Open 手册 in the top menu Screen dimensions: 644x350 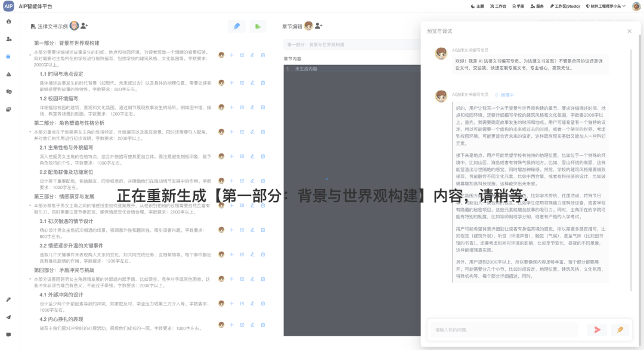click(518, 6)
